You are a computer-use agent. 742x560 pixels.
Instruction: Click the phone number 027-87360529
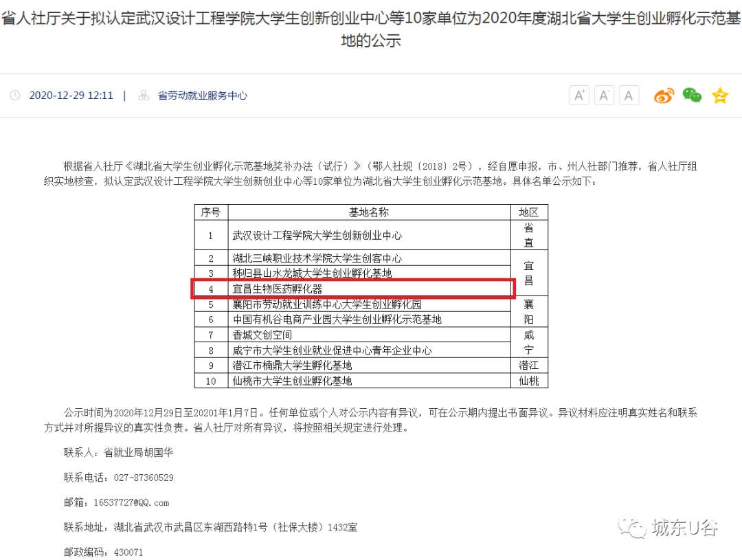pyautogui.click(x=144, y=478)
